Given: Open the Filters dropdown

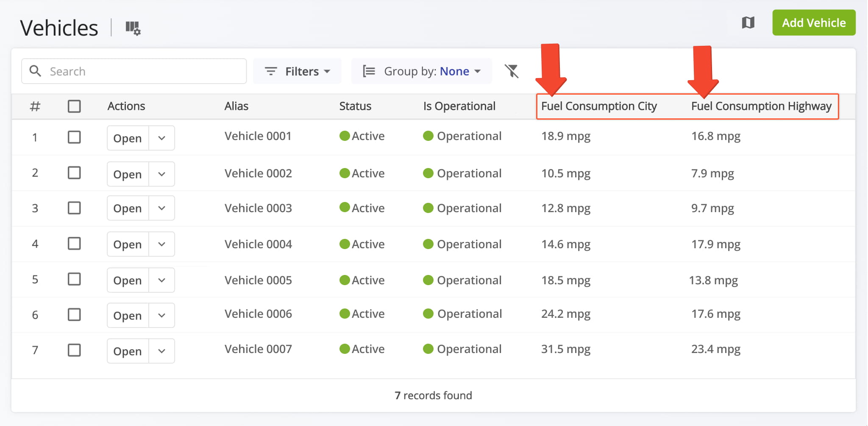Looking at the screenshot, I should click(297, 71).
